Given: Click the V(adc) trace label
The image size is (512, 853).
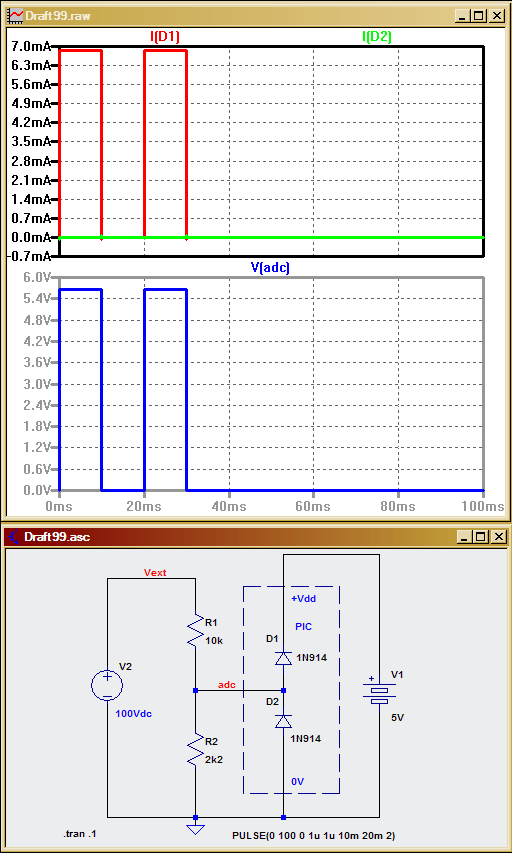Looking at the screenshot, I should coord(270,267).
